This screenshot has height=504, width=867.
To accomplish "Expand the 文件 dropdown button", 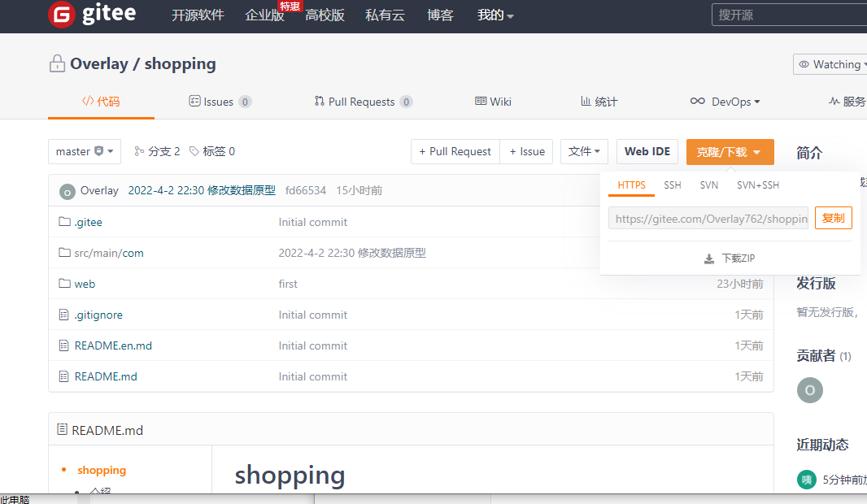I will (585, 151).
